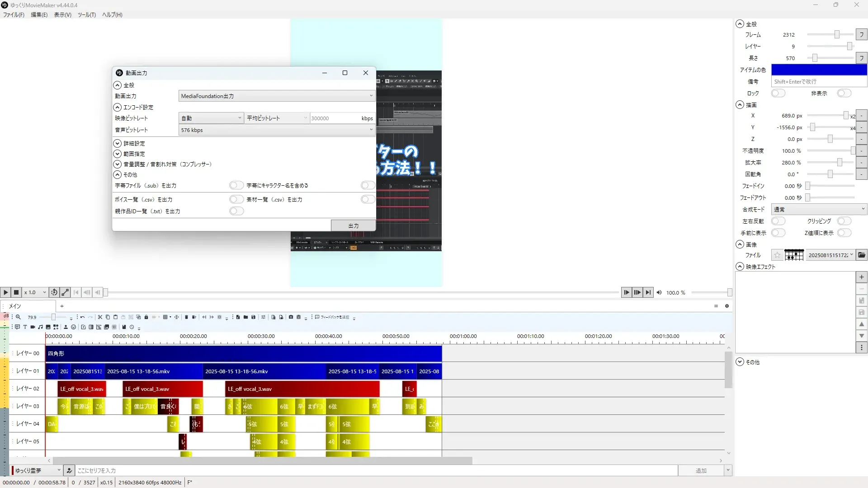This screenshot has width=868, height=488.
Task: Enable subtitle file (.sub) output toggle
Action: pos(236,185)
